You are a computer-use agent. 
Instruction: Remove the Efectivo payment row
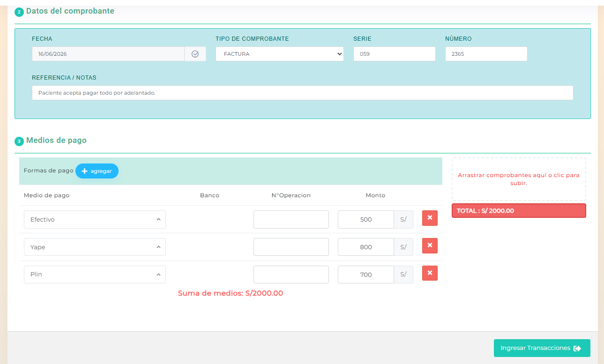(x=430, y=218)
